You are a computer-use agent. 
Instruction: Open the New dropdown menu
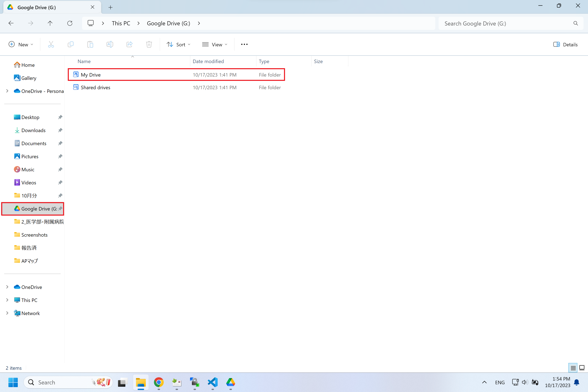(x=21, y=45)
